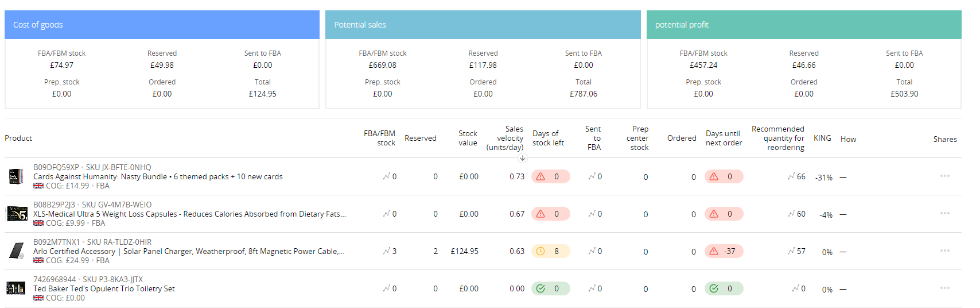Screen dimensions: 980x308
Task: Click red warning badge showing -37 days
Action: pos(724,251)
